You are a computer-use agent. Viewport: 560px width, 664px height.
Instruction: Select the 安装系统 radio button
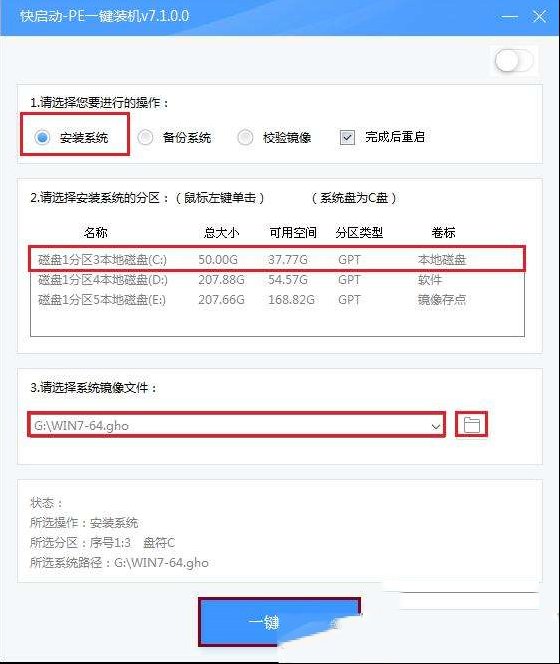[x=42, y=137]
